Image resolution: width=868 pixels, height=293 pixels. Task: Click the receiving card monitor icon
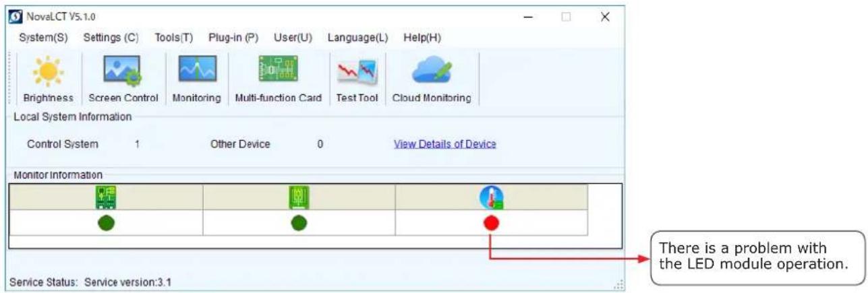[299, 197]
